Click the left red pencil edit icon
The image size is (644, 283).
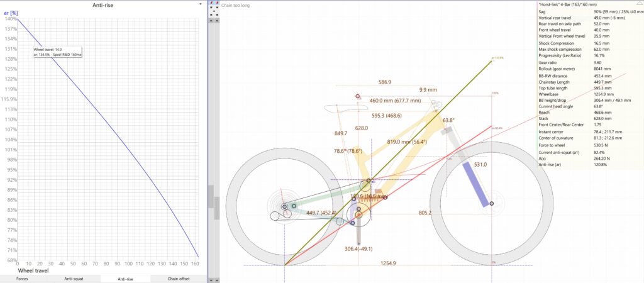click(211, 3)
